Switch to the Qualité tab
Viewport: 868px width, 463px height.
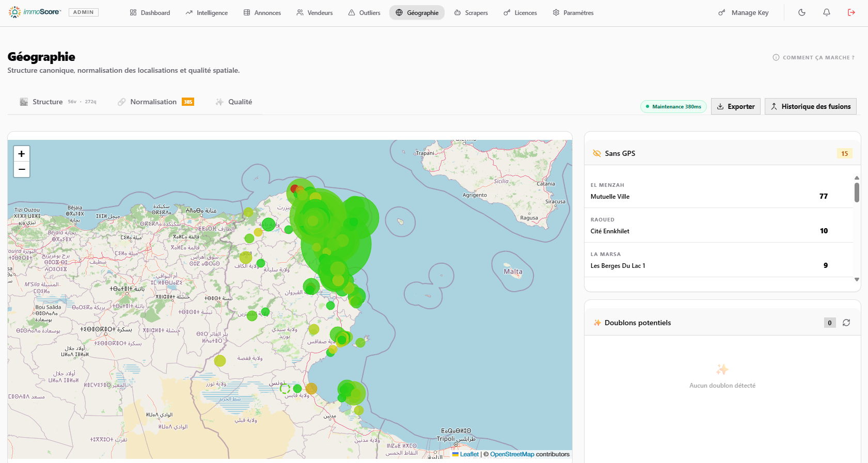click(x=234, y=102)
